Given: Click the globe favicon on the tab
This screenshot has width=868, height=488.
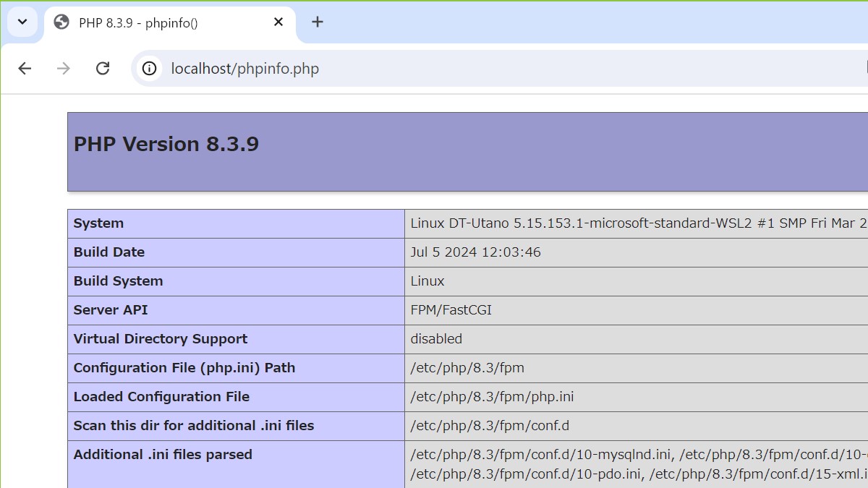Looking at the screenshot, I should pos(62,22).
